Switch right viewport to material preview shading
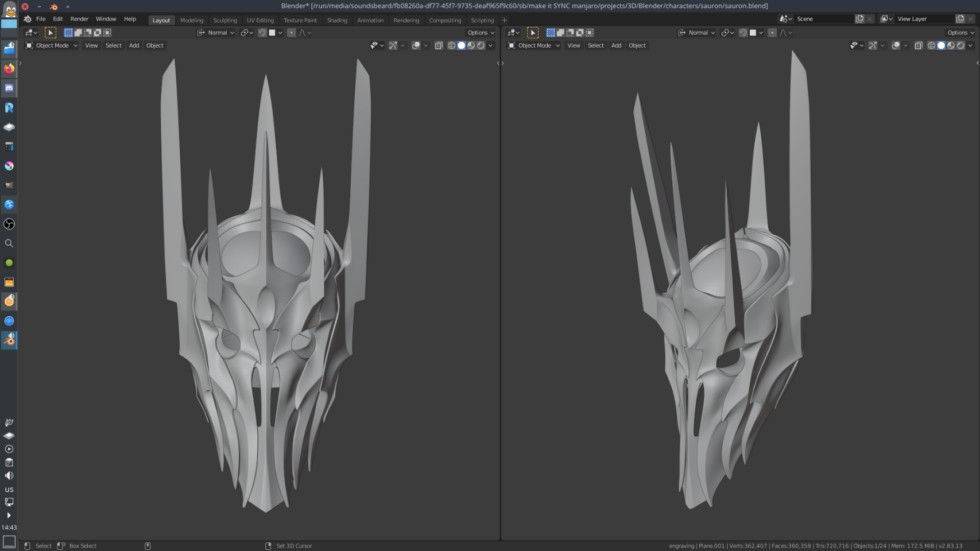This screenshot has width=980, height=551. 951,45
